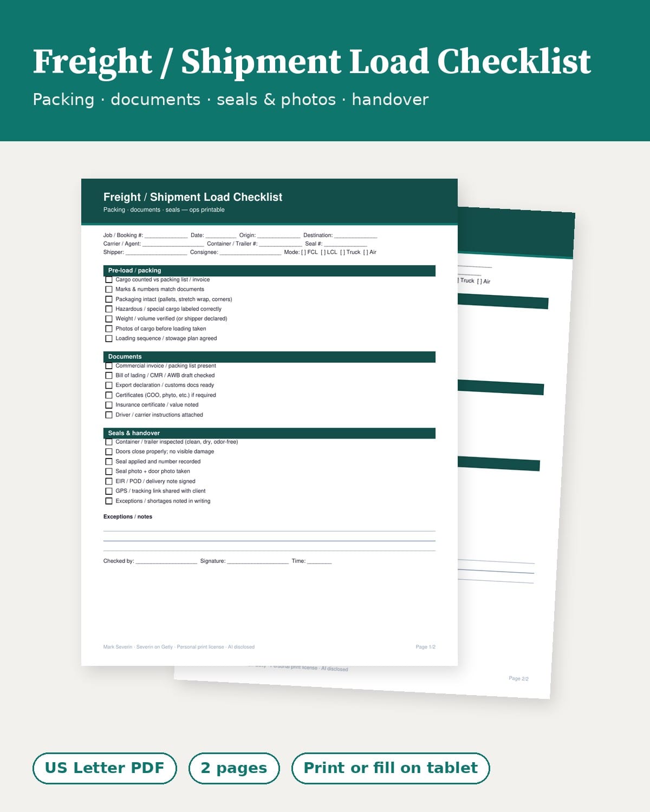The width and height of the screenshot is (650, 812).
Task: Check 'Exceptions / shortages noted in writing' box
Action: point(109,501)
